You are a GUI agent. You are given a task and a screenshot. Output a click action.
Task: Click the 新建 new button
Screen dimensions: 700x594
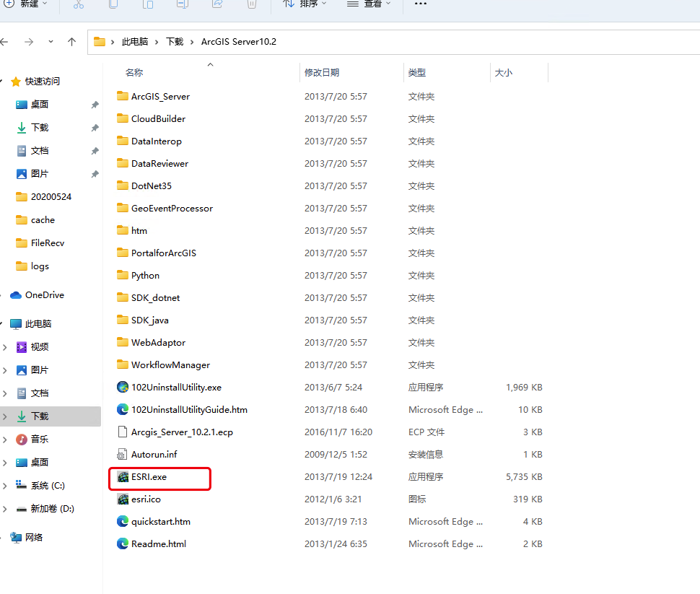pos(25,4)
